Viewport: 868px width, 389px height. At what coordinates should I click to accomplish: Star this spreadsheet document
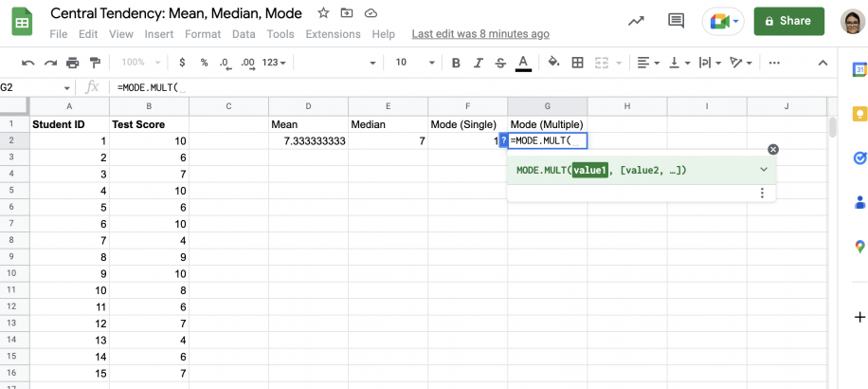point(323,12)
